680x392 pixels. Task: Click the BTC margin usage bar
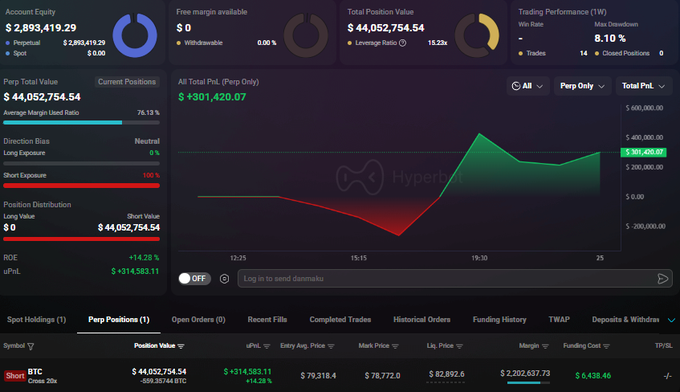(x=528, y=383)
